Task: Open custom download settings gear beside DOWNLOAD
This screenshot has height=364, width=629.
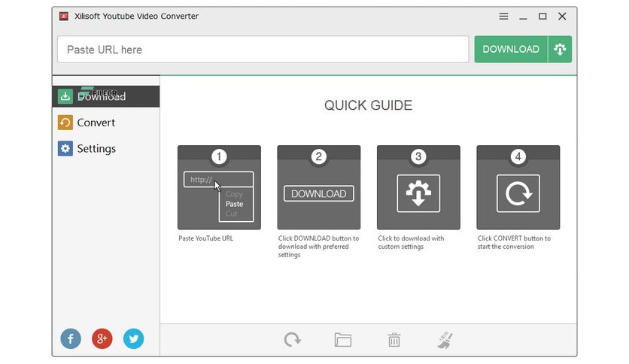Action: coord(560,50)
